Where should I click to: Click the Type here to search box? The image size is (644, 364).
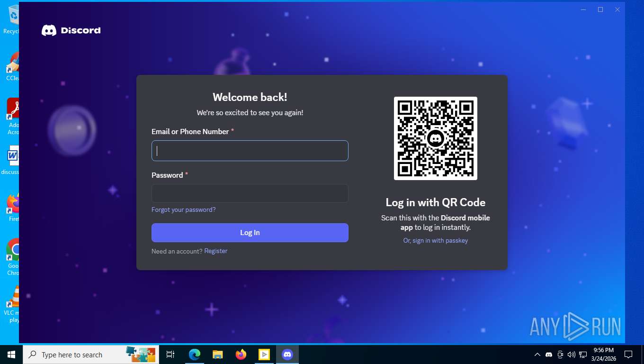pyautogui.click(x=92, y=355)
